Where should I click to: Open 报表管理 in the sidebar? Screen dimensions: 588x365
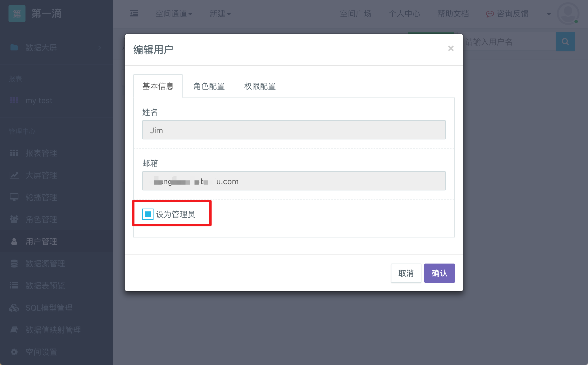coord(41,153)
